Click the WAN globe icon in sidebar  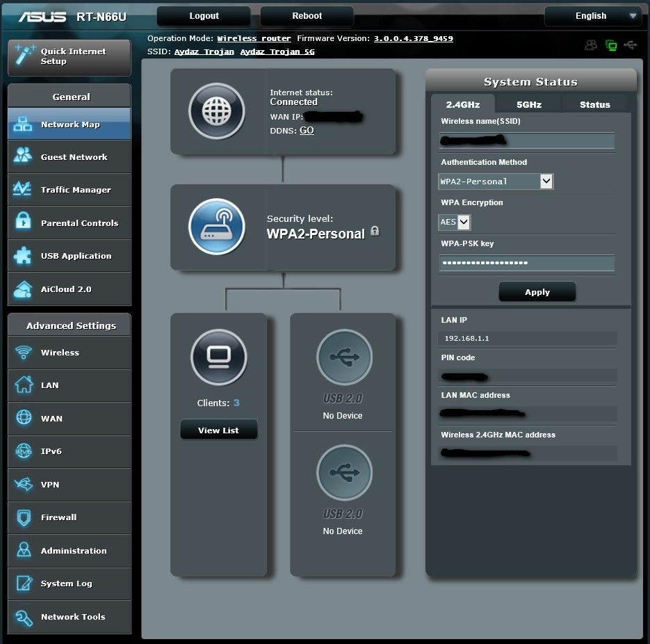click(24, 417)
